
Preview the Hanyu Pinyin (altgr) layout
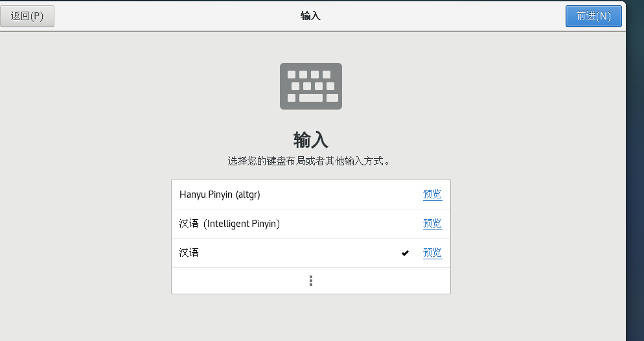pos(432,194)
